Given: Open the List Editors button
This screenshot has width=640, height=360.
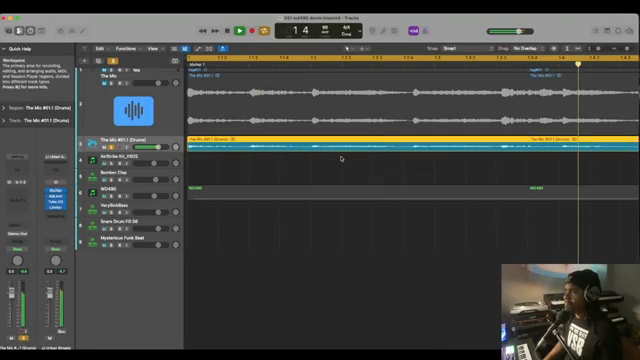Looking at the screenshot, I should pyautogui.click(x=596, y=31).
